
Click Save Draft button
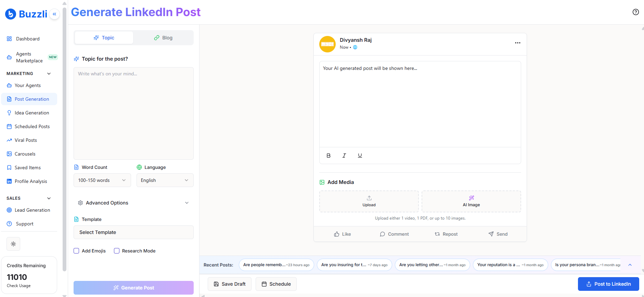[230, 284]
